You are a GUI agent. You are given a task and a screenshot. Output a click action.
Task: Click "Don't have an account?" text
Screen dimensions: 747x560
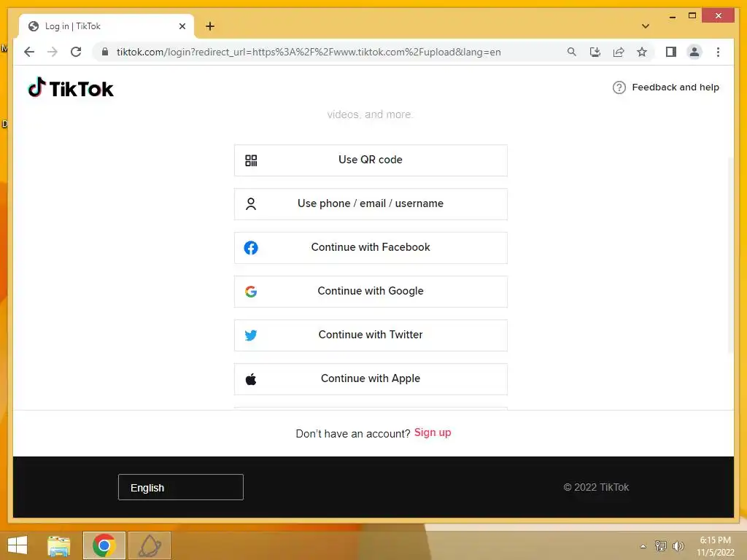pyautogui.click(x=353, y=434)
